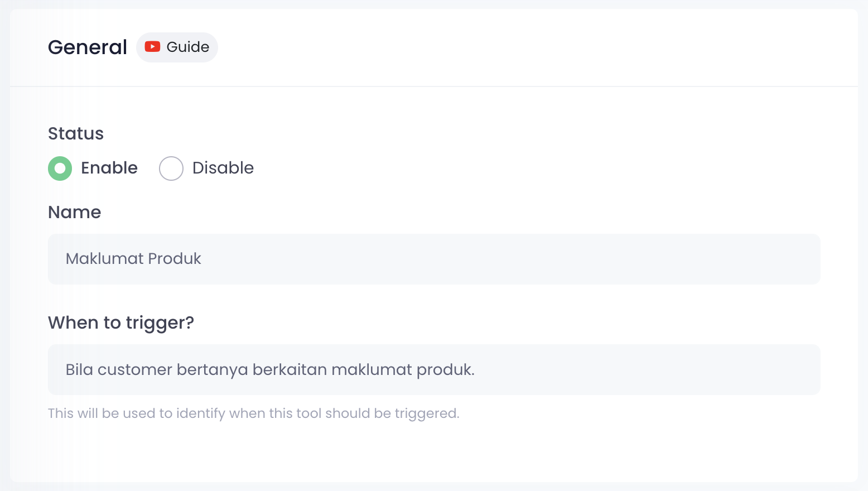Click the word 'Produk' in Name field
Screen dimensions: 868x491
(x=175, y=259)
